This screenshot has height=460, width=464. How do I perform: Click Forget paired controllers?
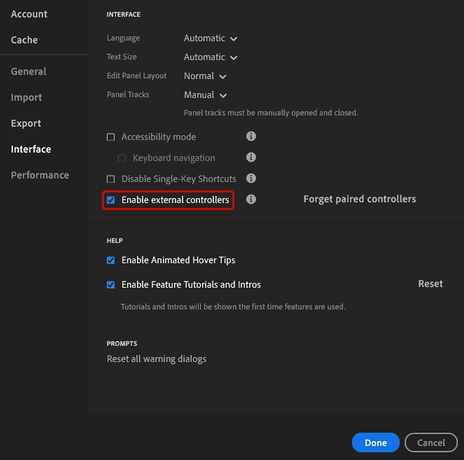coord(360,199)
